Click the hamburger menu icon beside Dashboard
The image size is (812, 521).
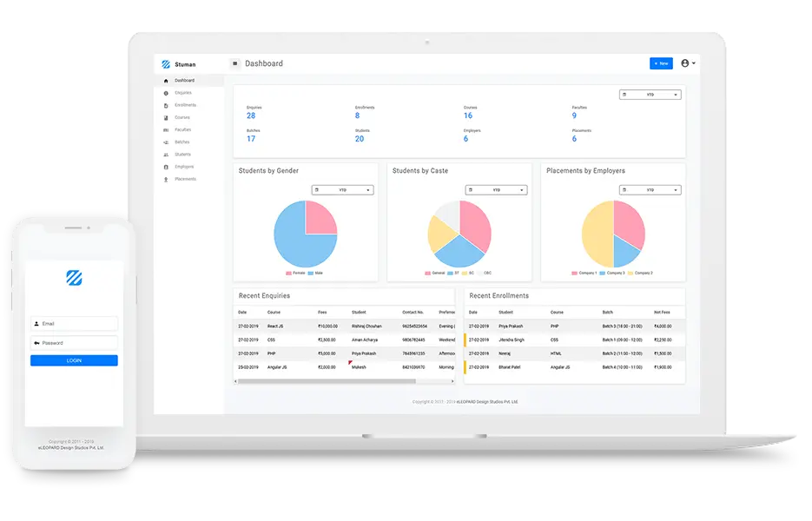234,63
